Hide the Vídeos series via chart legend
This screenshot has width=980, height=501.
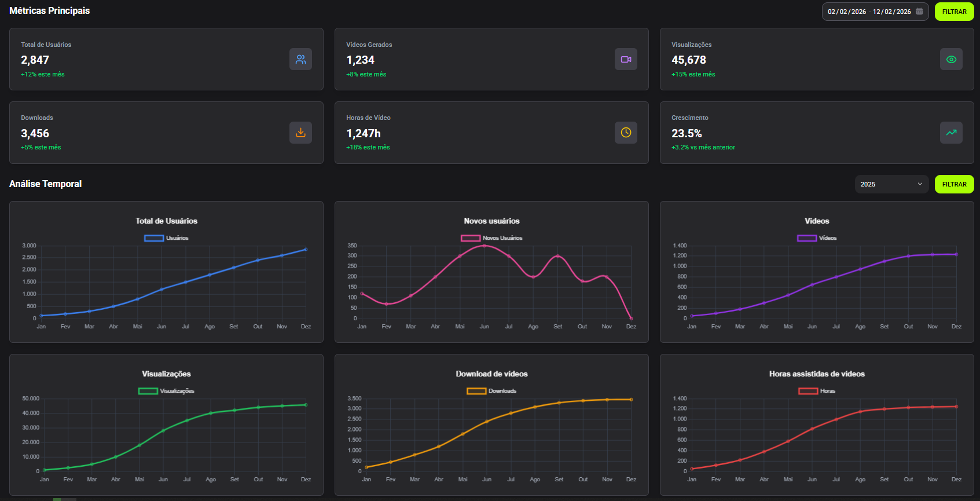pyautogui.click(x=817, y=238)
